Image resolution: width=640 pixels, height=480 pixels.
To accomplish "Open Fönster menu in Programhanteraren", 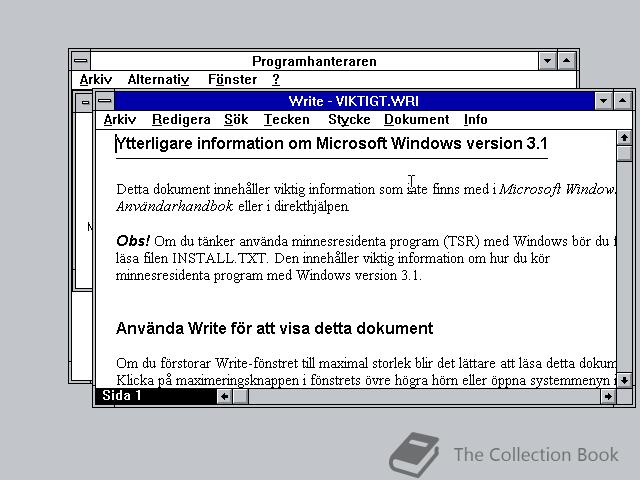I will (233, 79).
